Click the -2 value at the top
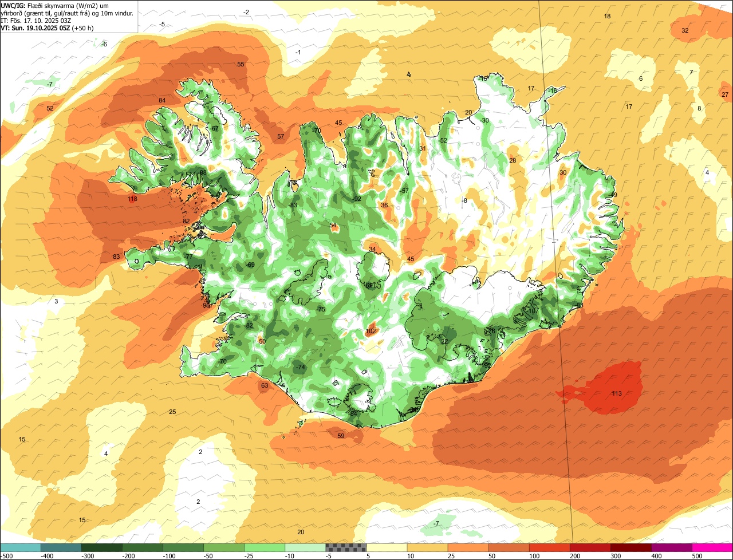The image size is (733, 560). [246, 12]
